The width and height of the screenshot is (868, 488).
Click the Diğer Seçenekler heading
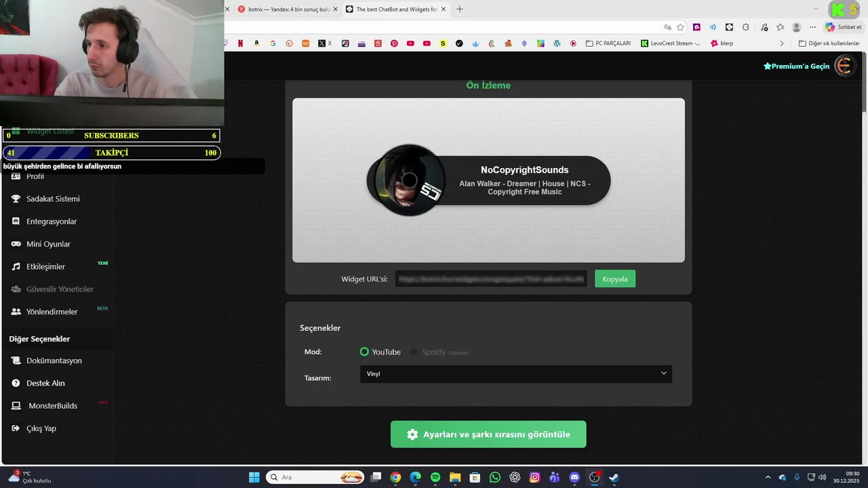coord(39,339)
